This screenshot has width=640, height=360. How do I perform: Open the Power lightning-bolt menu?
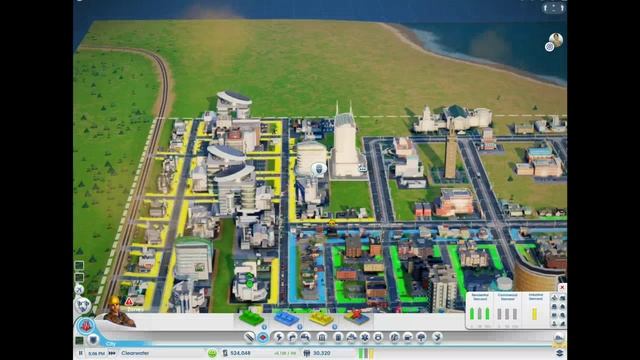coord(279,337)
